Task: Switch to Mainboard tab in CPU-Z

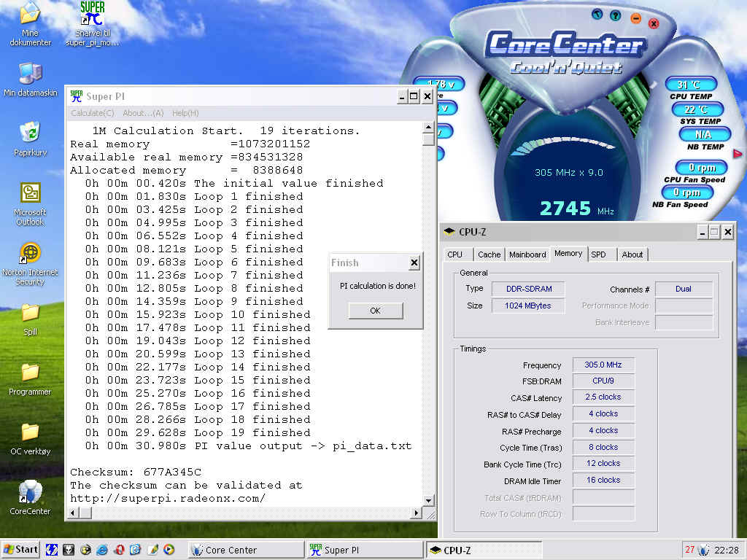Action: [527, 254]
